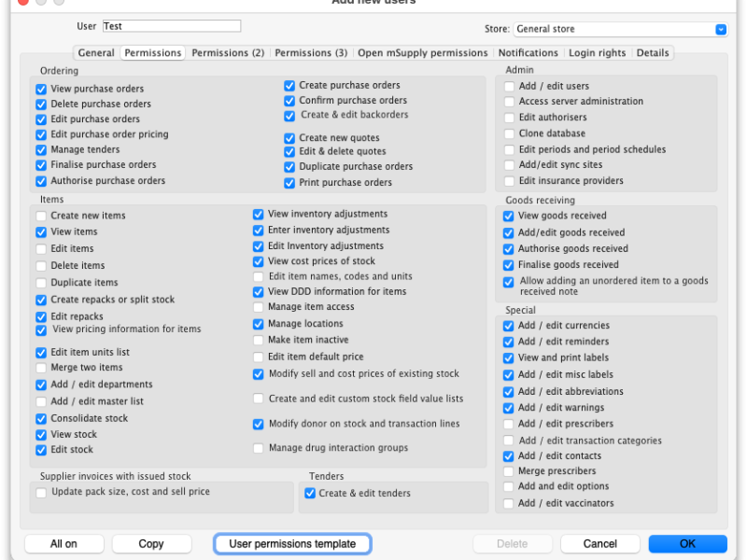Image resolution: width=747 pixels, height=560 pixels.
Task: Disable Finalise goods received checkbox
Action: pos(508,265)
